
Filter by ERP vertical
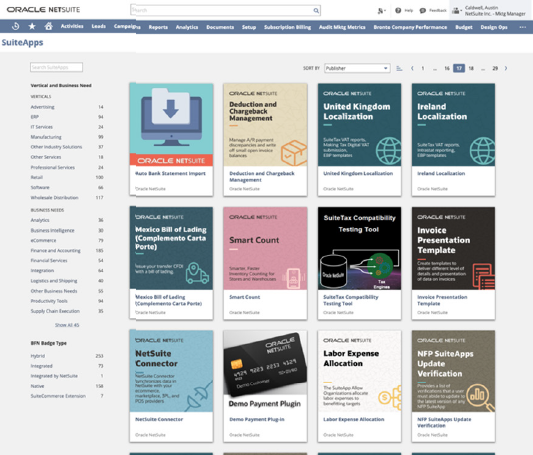click(x=35, y=117)
